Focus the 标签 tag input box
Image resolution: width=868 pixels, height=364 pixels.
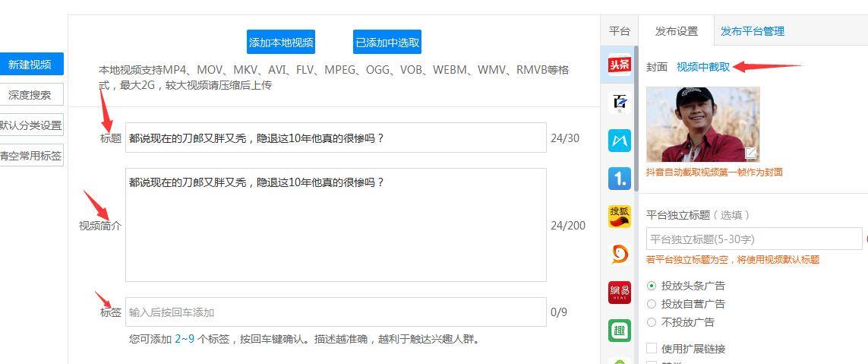335,312
